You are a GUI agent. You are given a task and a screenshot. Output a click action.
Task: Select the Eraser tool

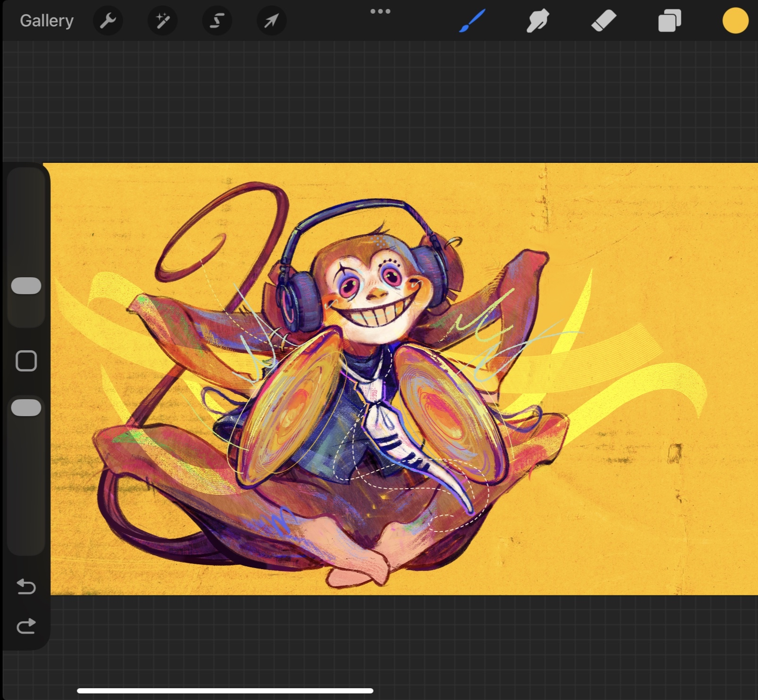(x=604, y=21)
